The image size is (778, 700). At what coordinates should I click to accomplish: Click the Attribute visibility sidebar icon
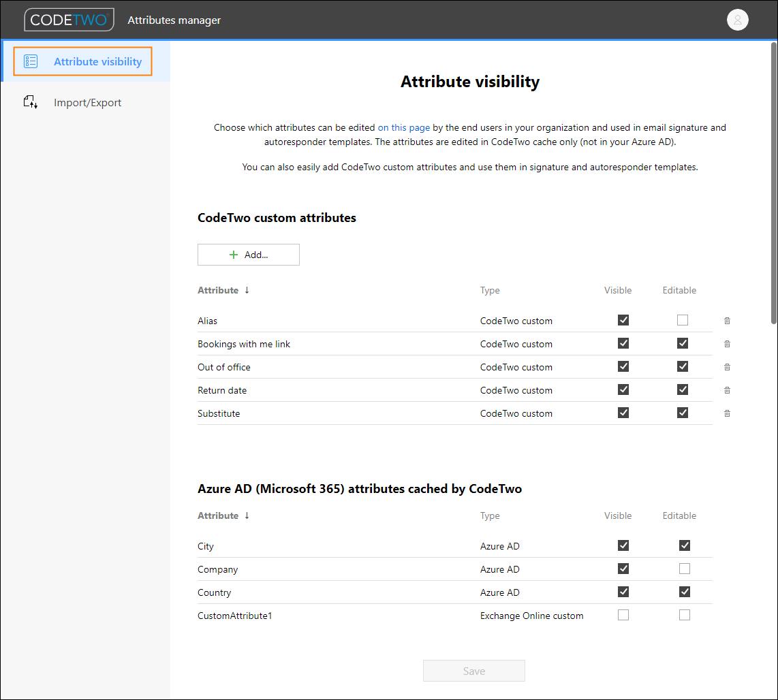coord(31,61)
